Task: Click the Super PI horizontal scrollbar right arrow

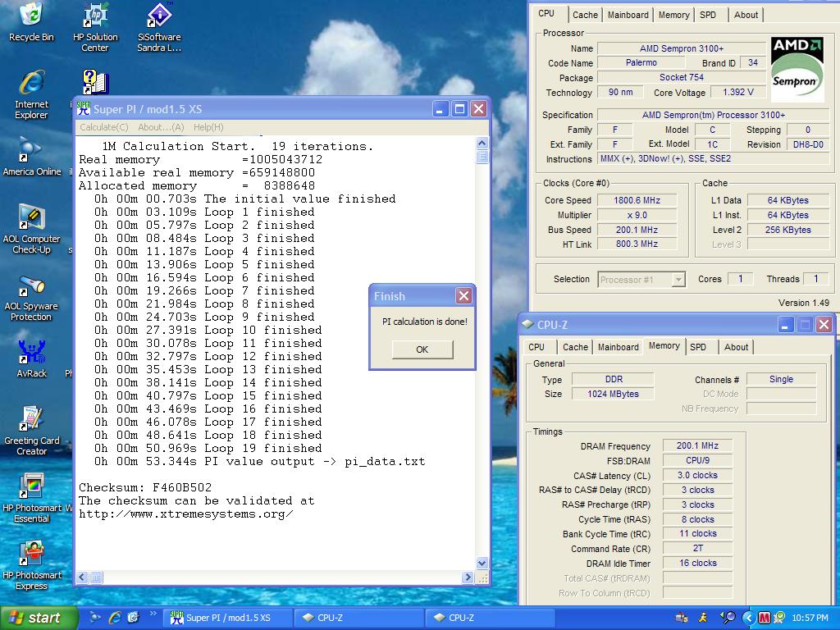Action: (x=468, y=577)
